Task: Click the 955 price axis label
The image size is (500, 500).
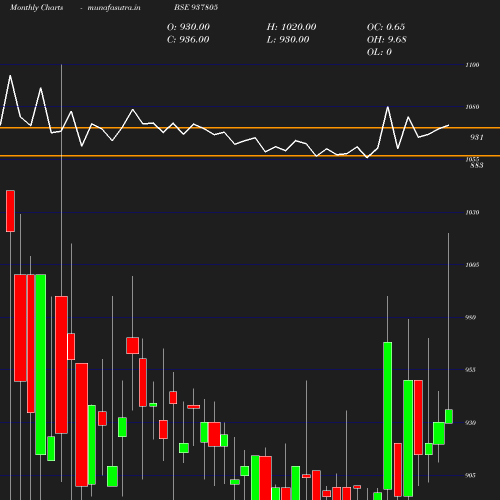Action: (470, 370)
